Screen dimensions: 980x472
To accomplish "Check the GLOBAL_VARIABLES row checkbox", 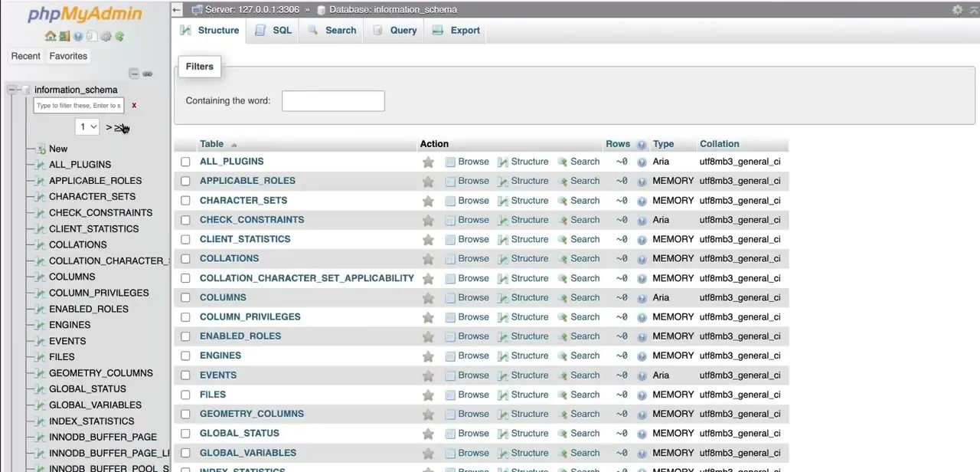I will [x=185, y=453].
